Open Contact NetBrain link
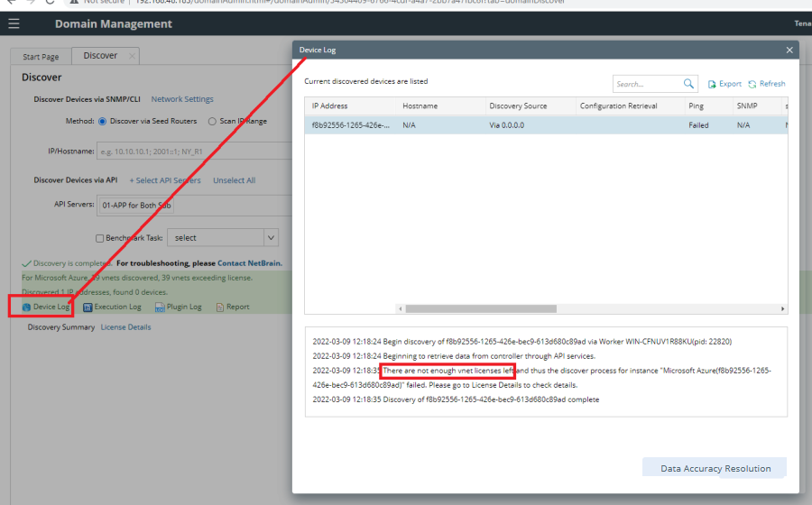This screenshot has width=812, height=505. pos(250,263)
